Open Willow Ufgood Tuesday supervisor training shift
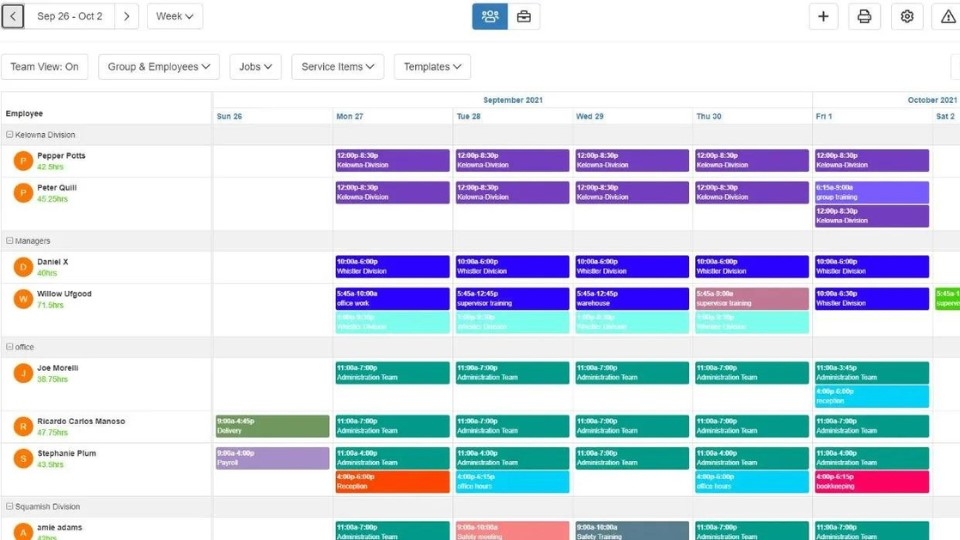Image resolution: width=960 pixels, height=540 pixels. [512, 298]
